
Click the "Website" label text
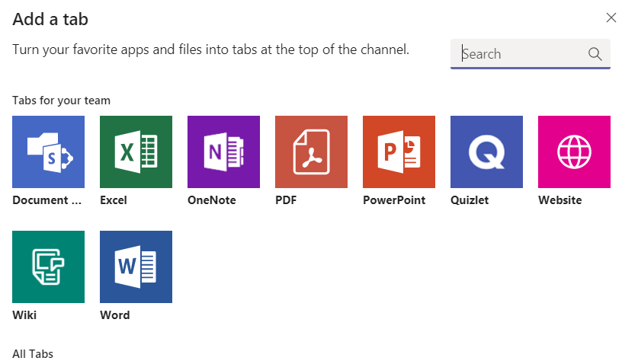(559, 200)
